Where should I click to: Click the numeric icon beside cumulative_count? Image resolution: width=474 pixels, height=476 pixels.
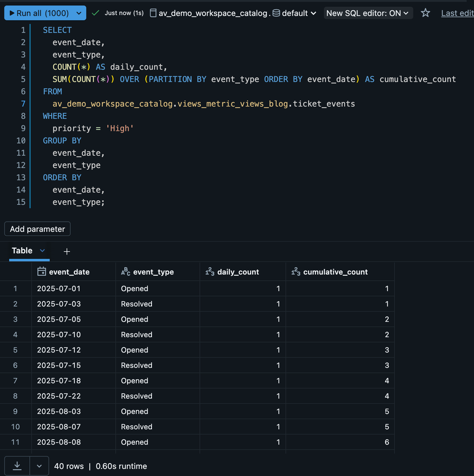click(295, 272)
